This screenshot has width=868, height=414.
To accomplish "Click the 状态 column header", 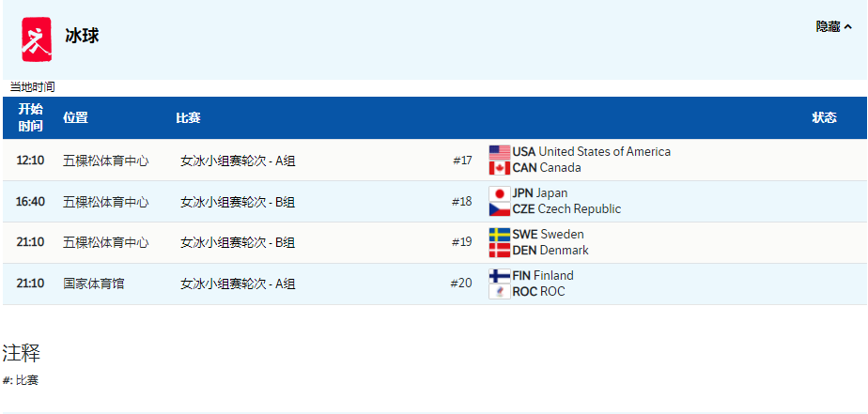I will pyautogui.click(x=824, y=118).
